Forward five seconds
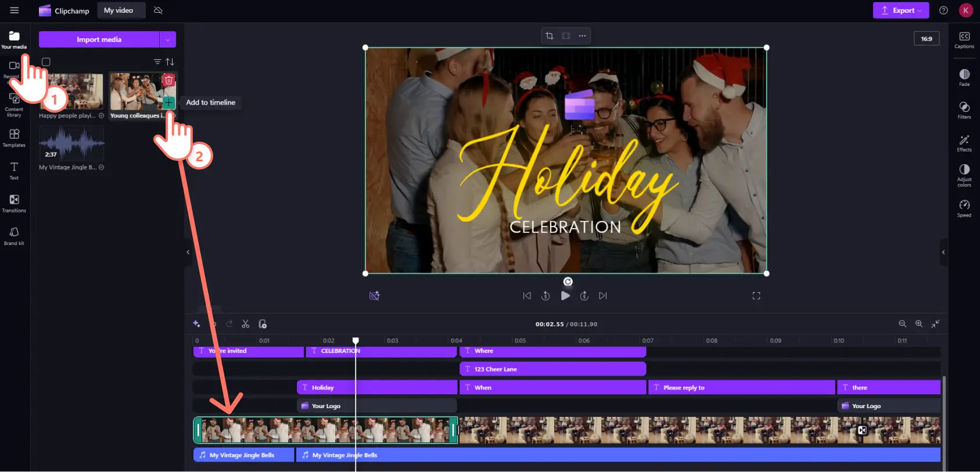 coord(584,296)
